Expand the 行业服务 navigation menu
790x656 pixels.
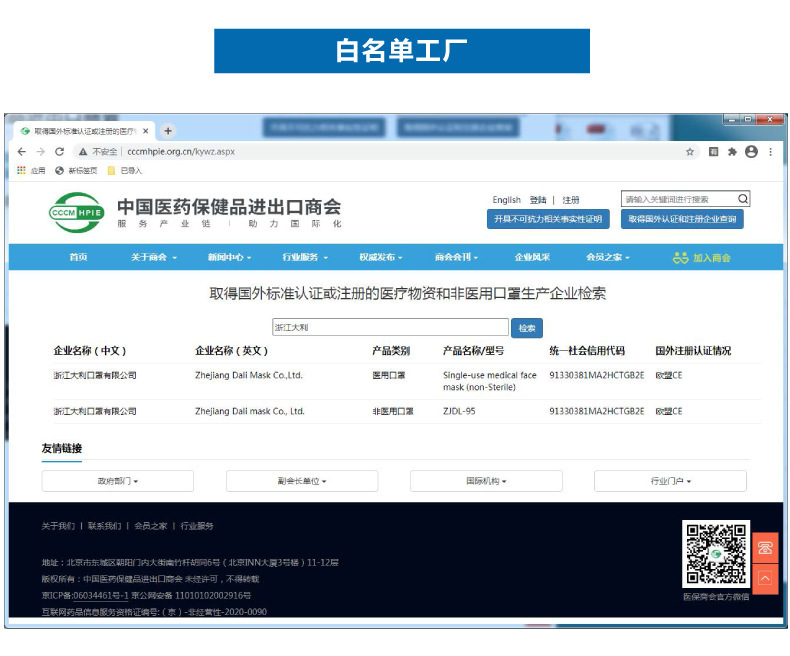click(305, 257)
